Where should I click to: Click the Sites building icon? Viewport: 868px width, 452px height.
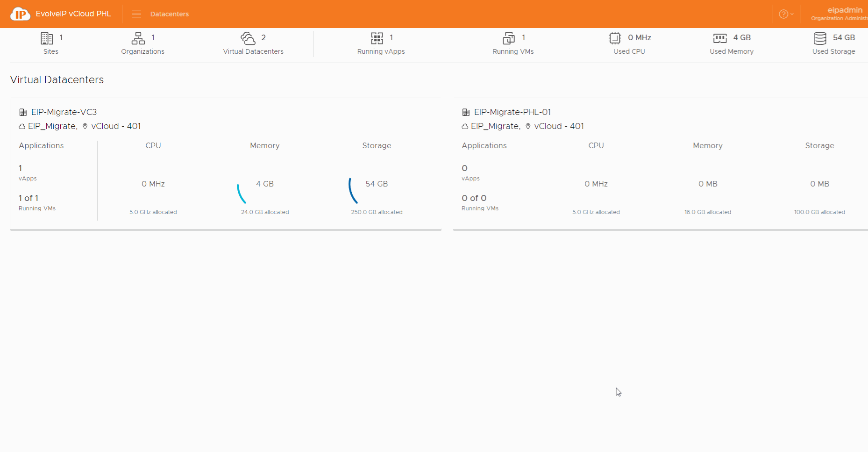coord(47,38)
